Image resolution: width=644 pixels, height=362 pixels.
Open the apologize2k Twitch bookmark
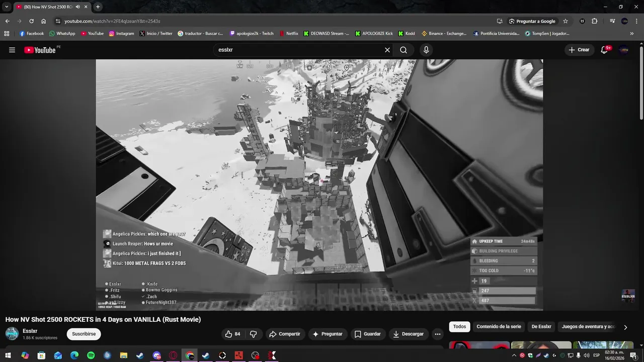tap(252, 34)
